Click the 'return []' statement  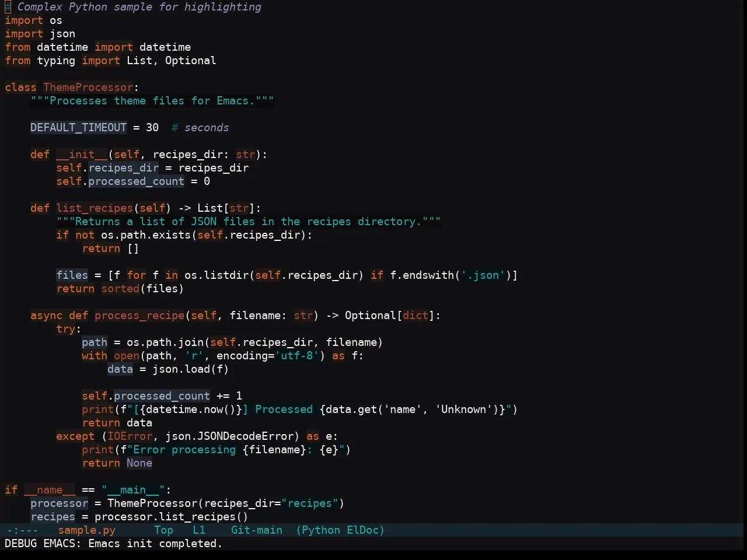click(x=110, y=249)
